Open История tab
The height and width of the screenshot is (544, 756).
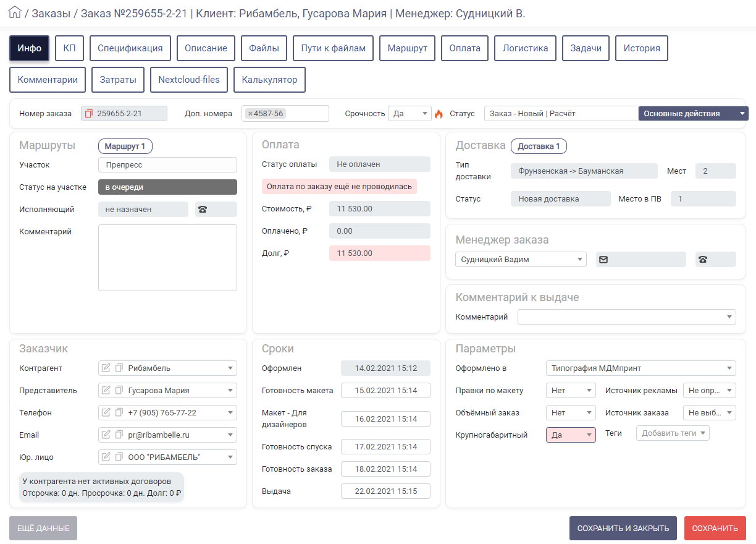(x=642, y=48)
